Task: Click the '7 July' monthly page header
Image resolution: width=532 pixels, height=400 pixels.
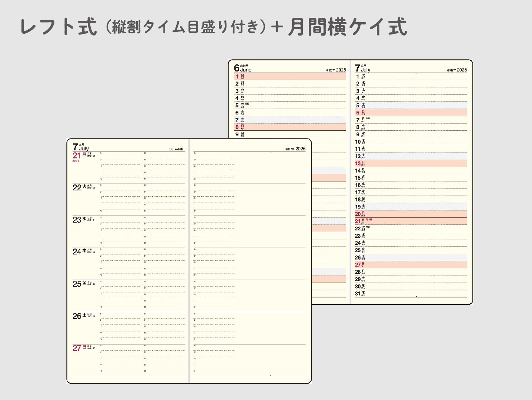Action: pos(362,68)
